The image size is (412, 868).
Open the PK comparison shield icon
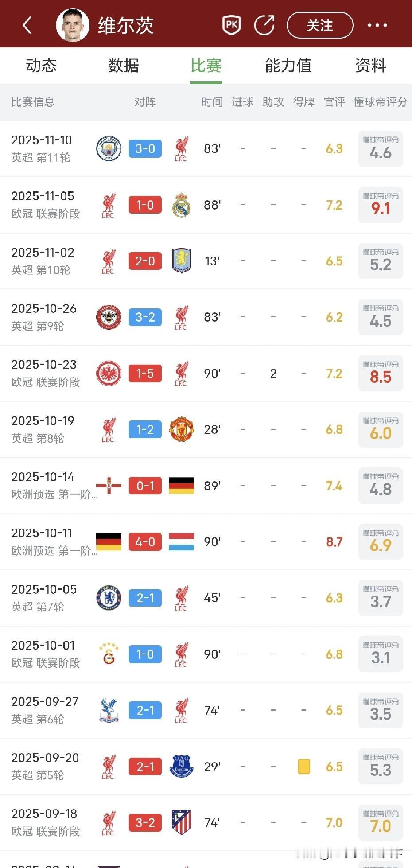[x=231, y=25]
